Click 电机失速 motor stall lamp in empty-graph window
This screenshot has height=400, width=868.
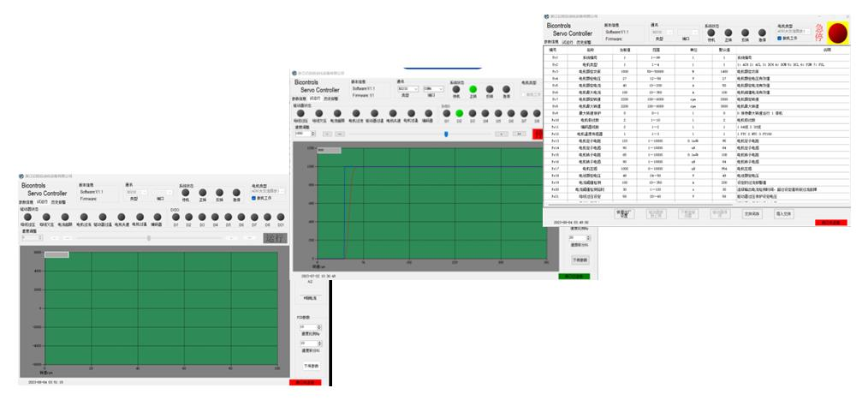[122, 218]
